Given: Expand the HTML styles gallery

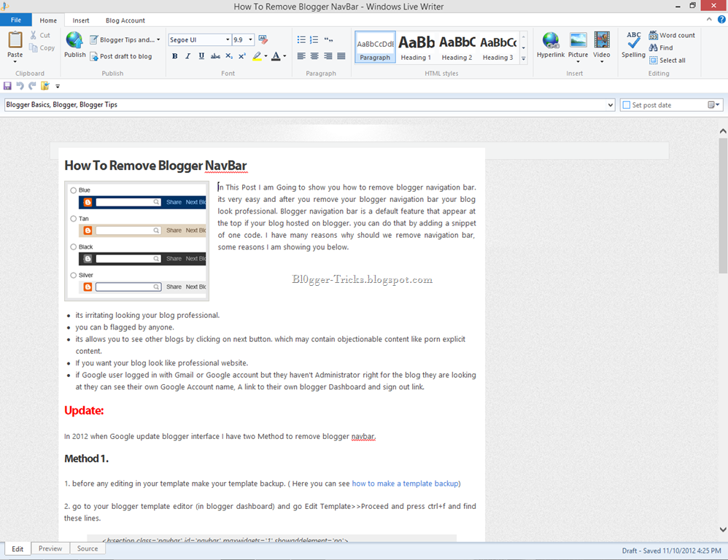Looking at the screenshot, I should click(523, 59).
